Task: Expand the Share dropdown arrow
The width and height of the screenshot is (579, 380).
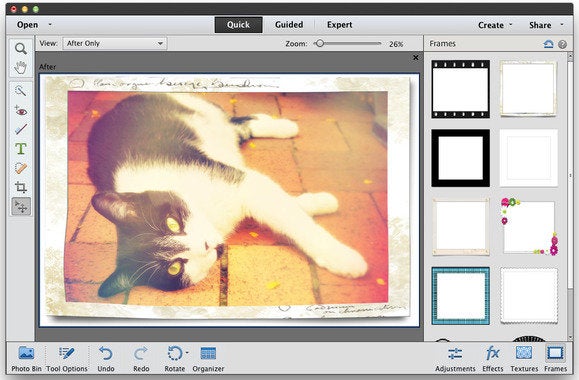Action: 562,25
